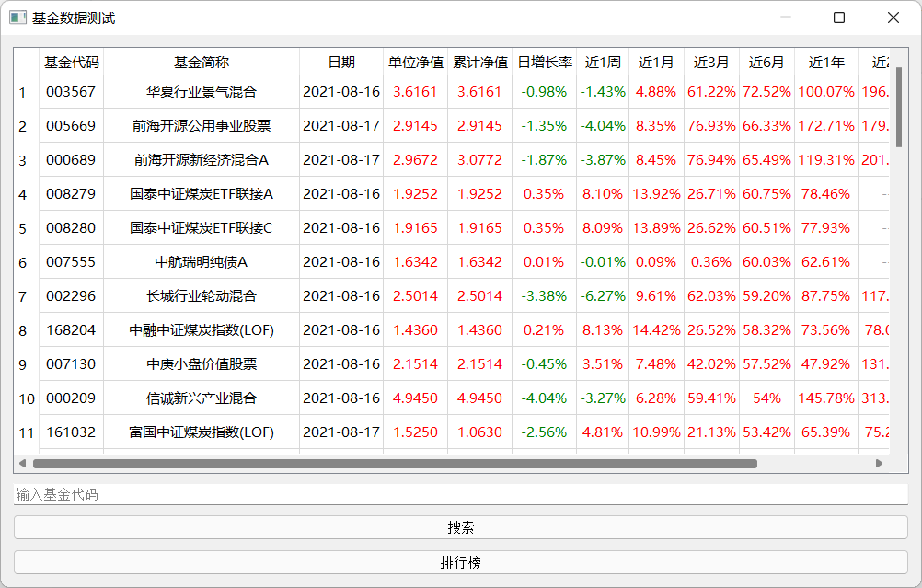
Task: Click fund code cell 002296
Action: (71, 296)
